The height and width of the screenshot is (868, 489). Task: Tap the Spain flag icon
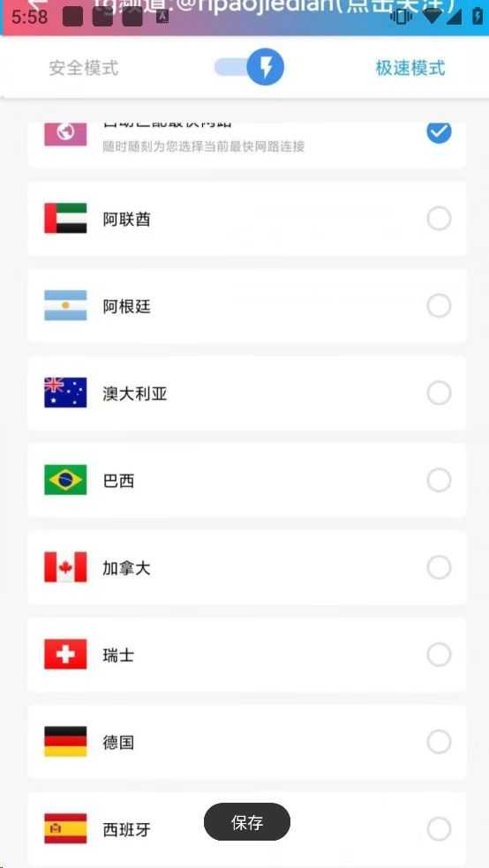[65, 828]
